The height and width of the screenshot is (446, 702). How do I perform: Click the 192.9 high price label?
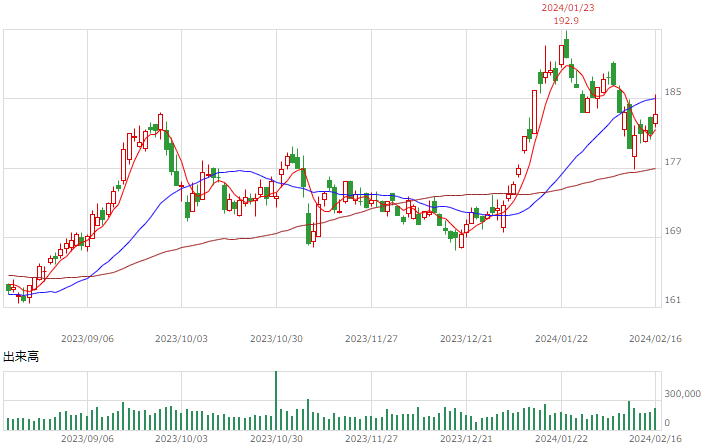(566, 21)
